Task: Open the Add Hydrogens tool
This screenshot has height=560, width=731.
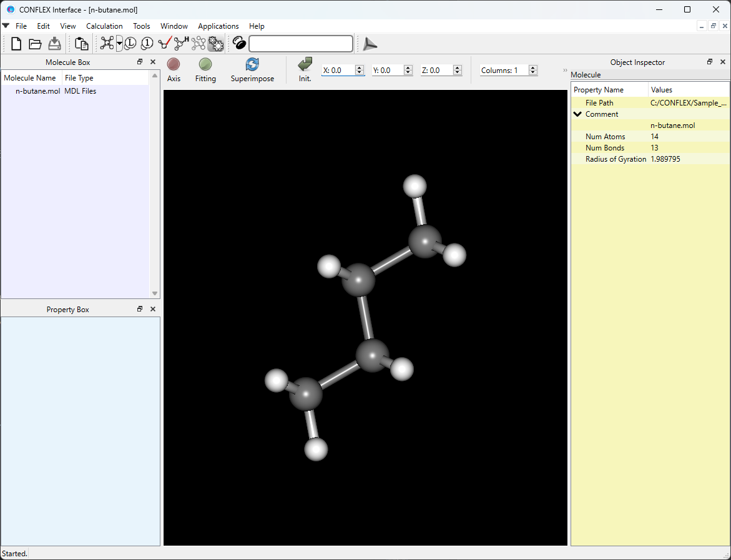Action: click(180, 43)
